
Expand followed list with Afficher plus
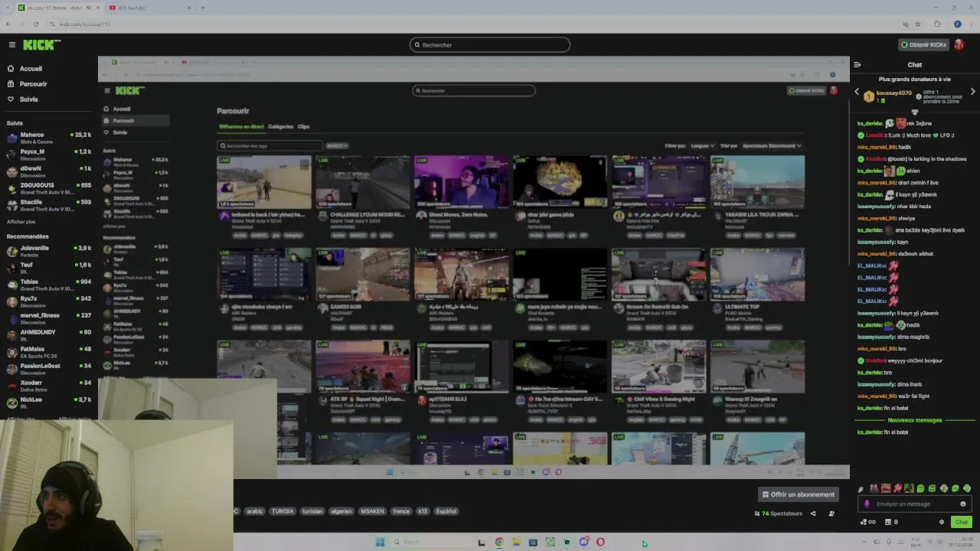click(21, 221)
